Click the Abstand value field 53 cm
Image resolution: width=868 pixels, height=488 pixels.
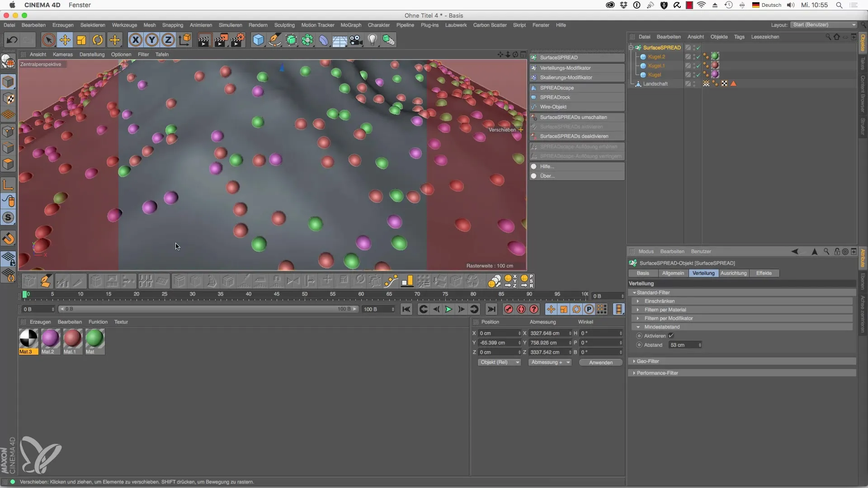pyautogui.click(x=685, y=345)
